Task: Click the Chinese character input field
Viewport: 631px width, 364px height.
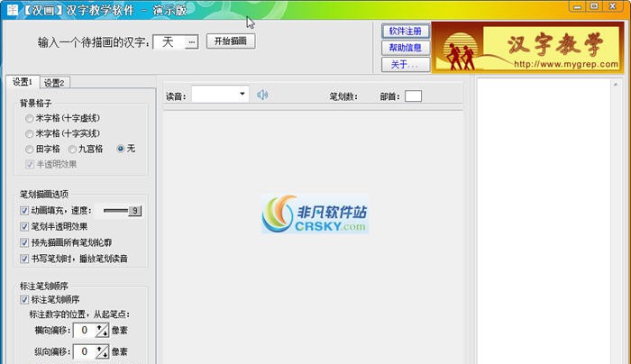Action: pyautogui.click(x=169, y=41)
